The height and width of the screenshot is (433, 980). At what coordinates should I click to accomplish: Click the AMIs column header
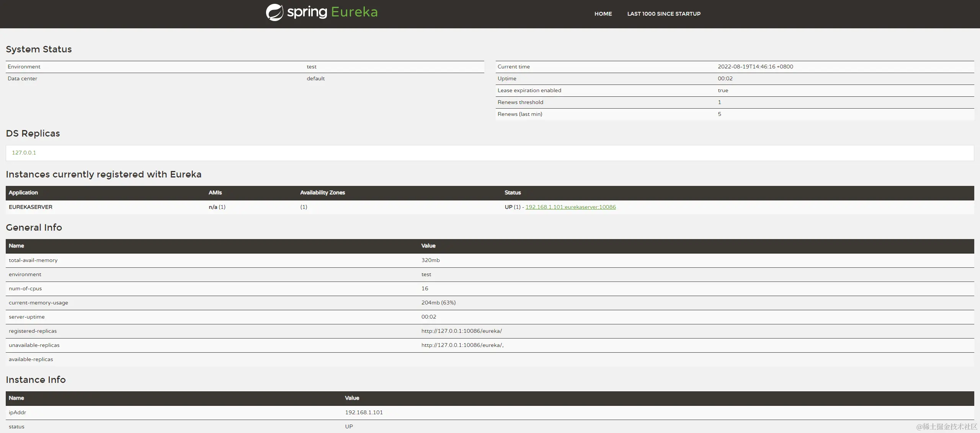215,192
